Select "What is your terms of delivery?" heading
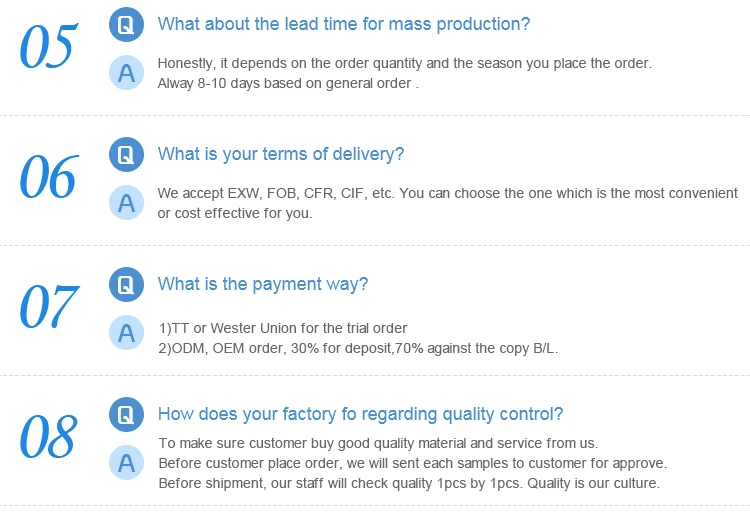The width and height of the screenshot is (750, 523). click(281, 154)
